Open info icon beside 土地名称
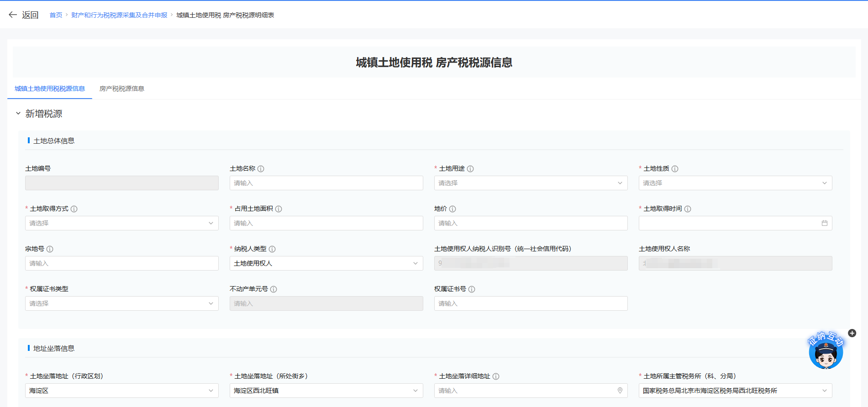Viewport: 868px width, 407px height. click(261, 169)
